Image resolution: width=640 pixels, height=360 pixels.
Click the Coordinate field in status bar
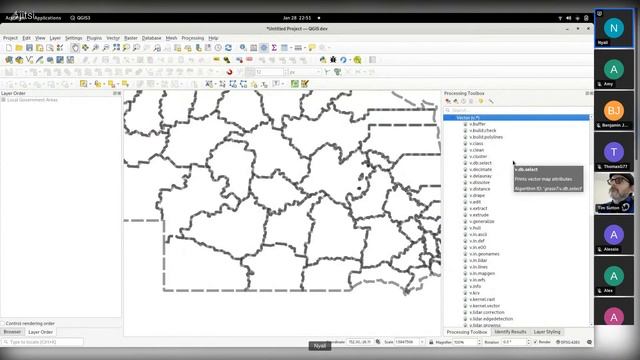point(359,342)
